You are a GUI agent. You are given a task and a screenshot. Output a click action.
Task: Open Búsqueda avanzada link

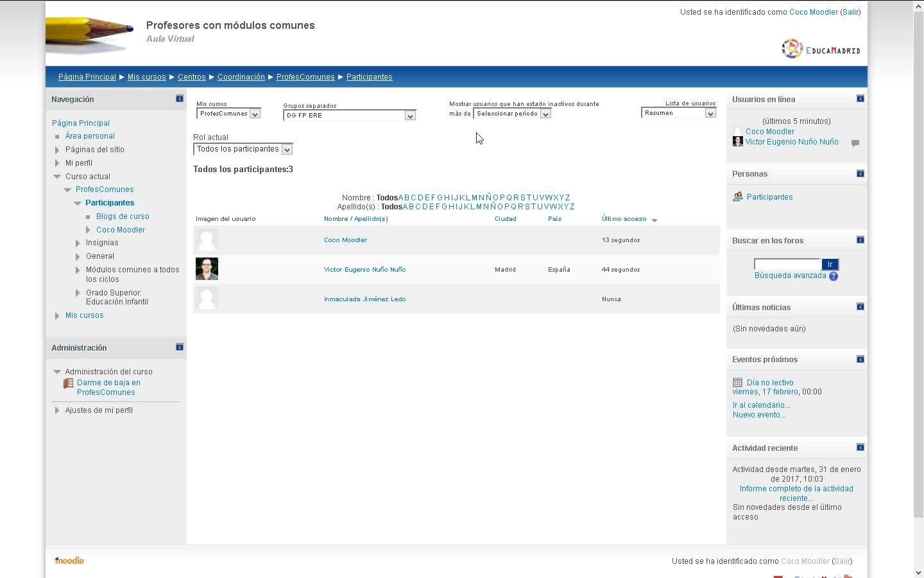tap(791, 276)
